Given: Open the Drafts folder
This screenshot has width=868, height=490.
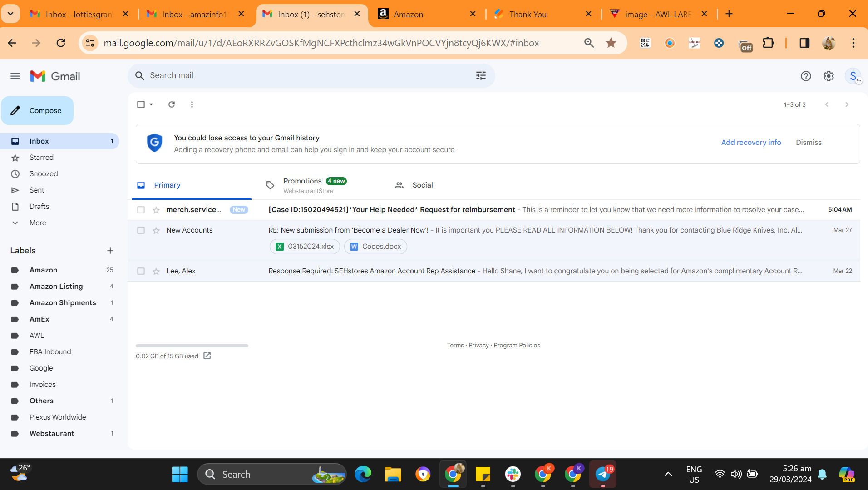Looking at the screenshot, I should [39, 207].
